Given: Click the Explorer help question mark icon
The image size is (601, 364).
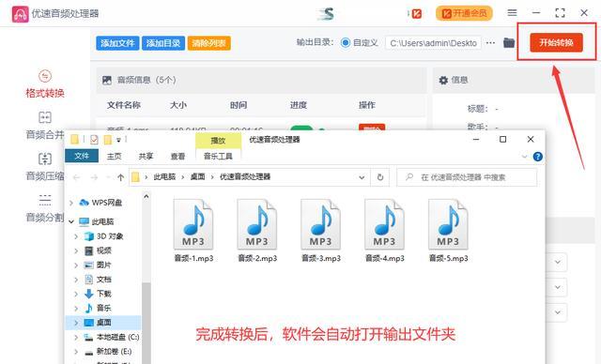Looking at the screenshot, I should tap(538, 157).
